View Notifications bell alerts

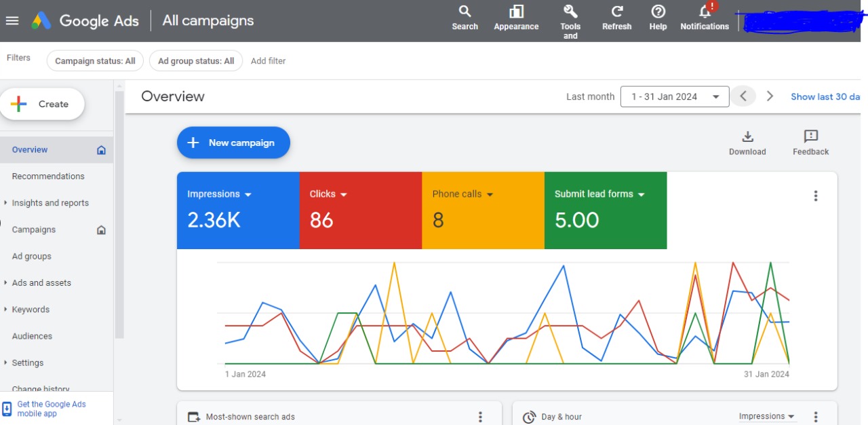[x=705, y=12]
